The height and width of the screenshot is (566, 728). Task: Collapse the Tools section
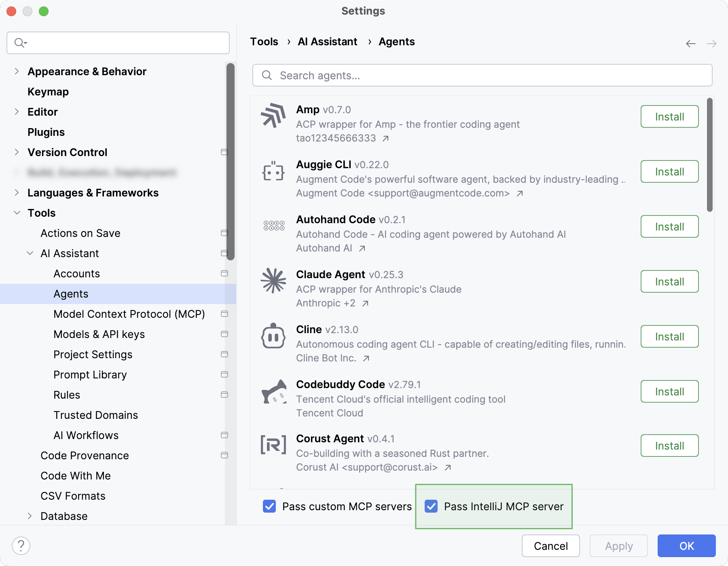[17, 213]
